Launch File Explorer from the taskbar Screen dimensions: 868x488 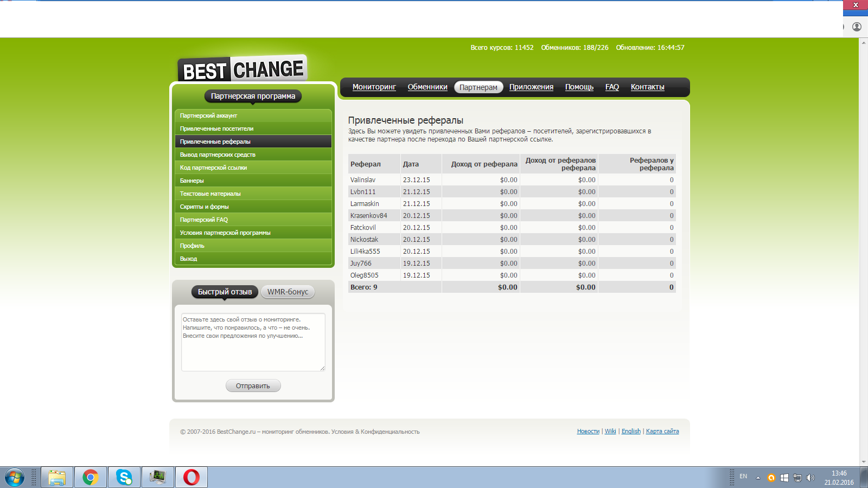[57, 478]
